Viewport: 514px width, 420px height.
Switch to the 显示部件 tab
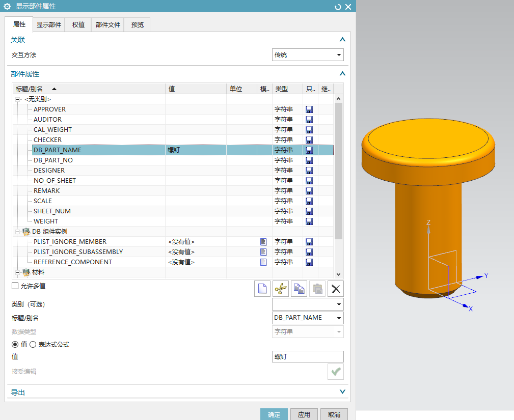click(x=49, y=24)
